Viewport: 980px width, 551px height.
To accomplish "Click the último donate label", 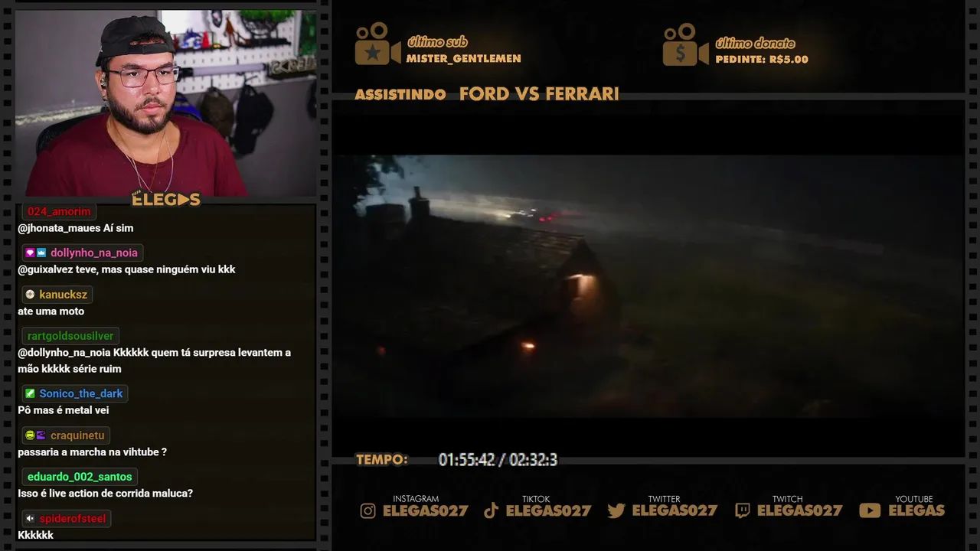I will 755,43.
